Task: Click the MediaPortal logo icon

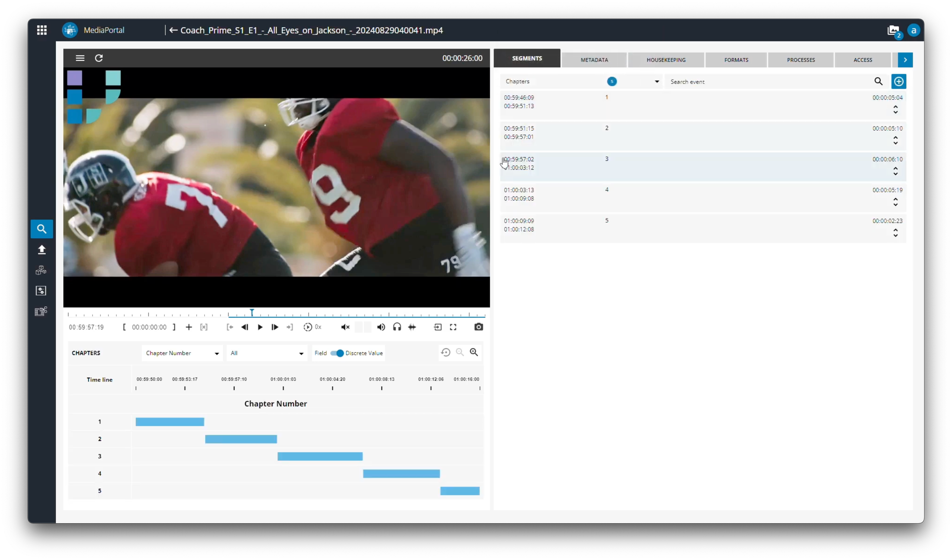Action: point(70,30)
